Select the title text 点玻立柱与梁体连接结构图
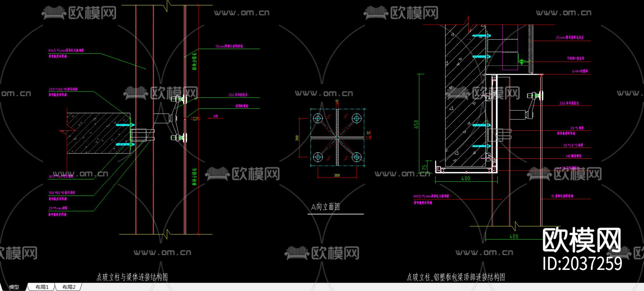Screen dimensions: 644x291 coord(132,277)
